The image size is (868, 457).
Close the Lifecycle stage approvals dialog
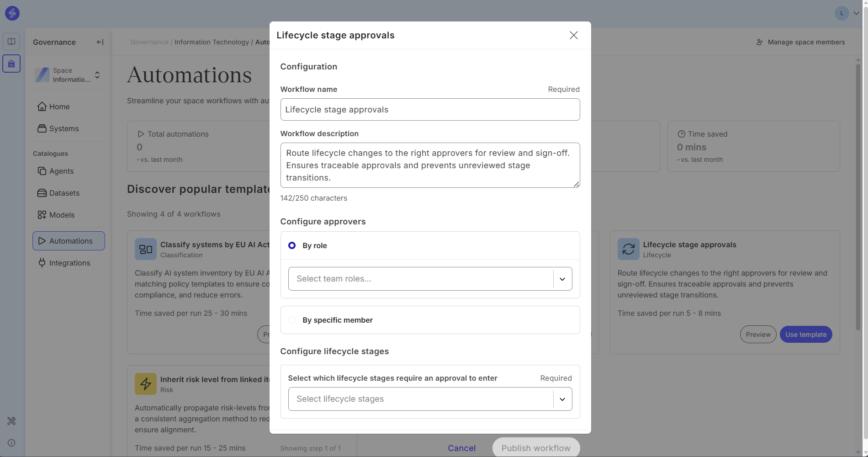point(573,35)
